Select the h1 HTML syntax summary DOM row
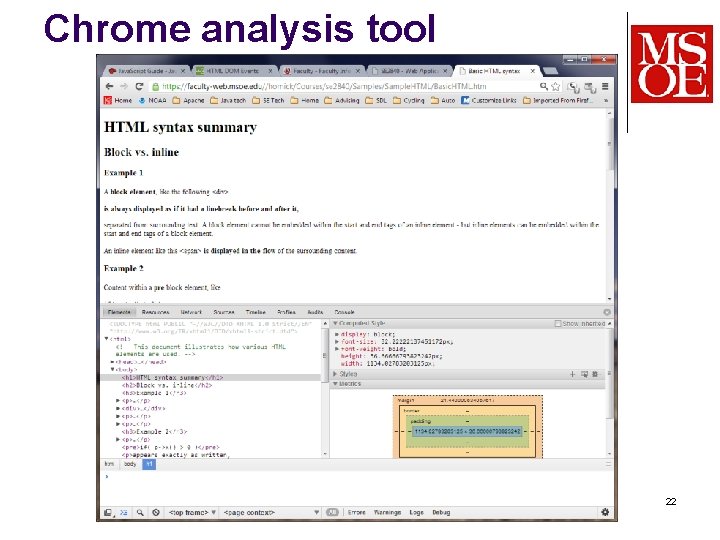720x540 pixels. tap(211, 377)
